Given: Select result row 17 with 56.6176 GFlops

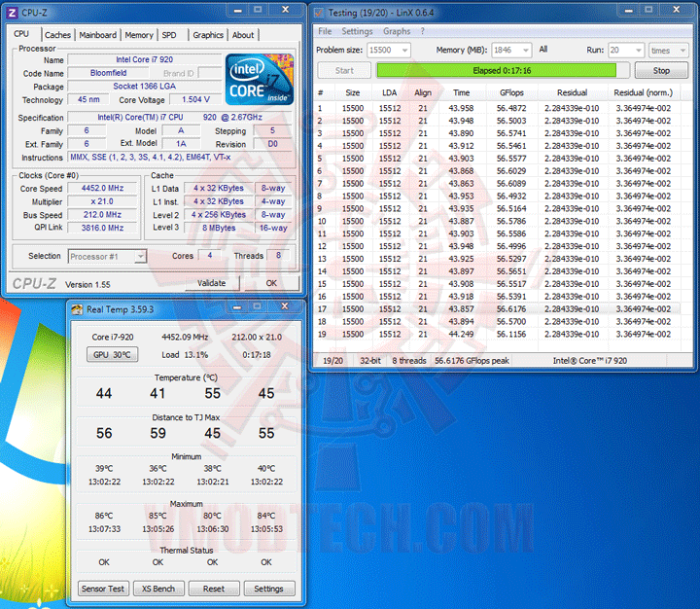Looking at the screenshot, I should (498, 308).
